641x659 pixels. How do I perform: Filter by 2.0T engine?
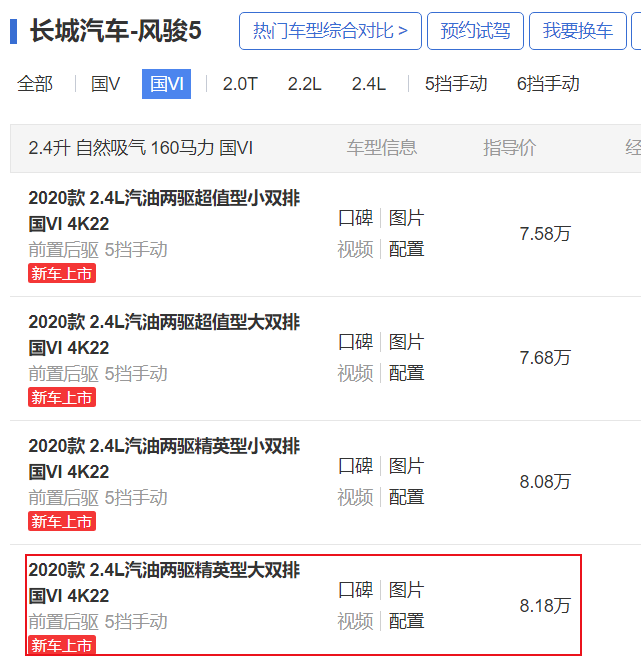(240, 84)
